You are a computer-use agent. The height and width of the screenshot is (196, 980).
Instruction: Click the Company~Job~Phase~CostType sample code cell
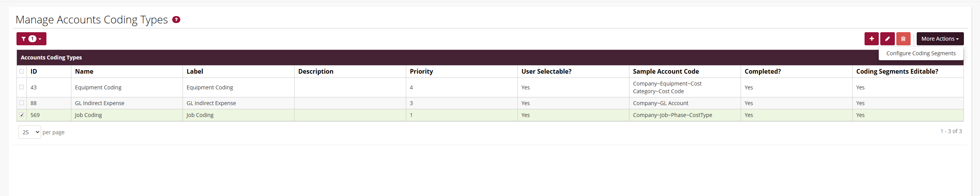pos(672,115)
